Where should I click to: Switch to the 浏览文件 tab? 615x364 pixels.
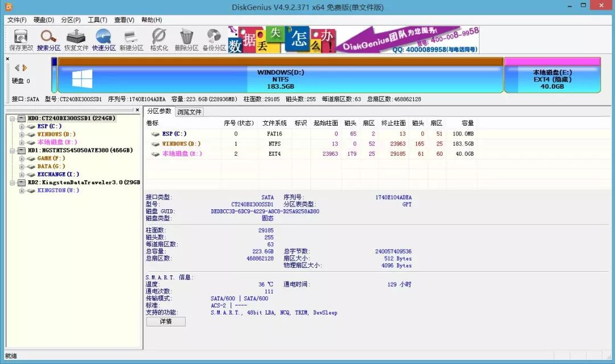[189, 112]
